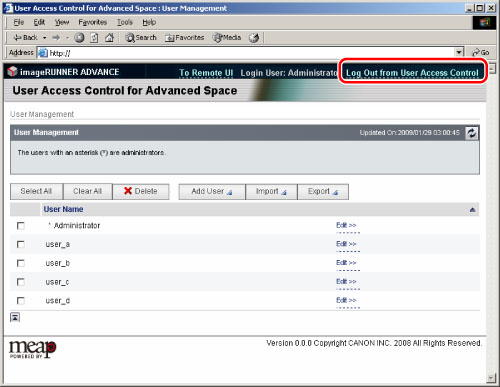This screenshot has width=500, height=387.
Task: Open the Forward button history dropdown
Action: 67,38
